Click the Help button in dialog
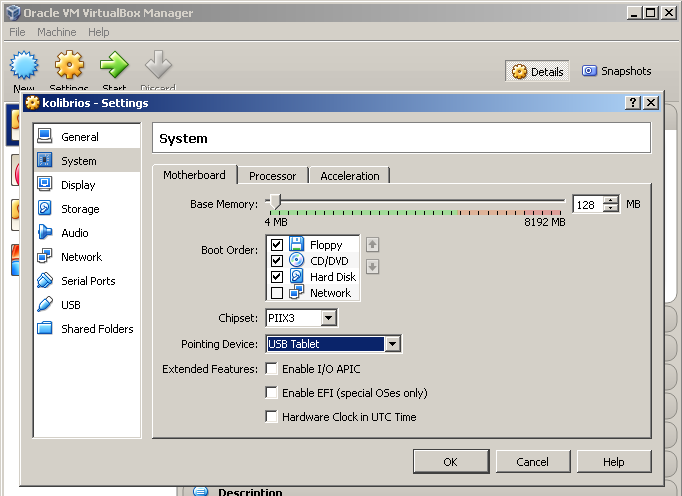Image resolution: width=682 pixels, height=496 pixels. click(x=614, y=462)
